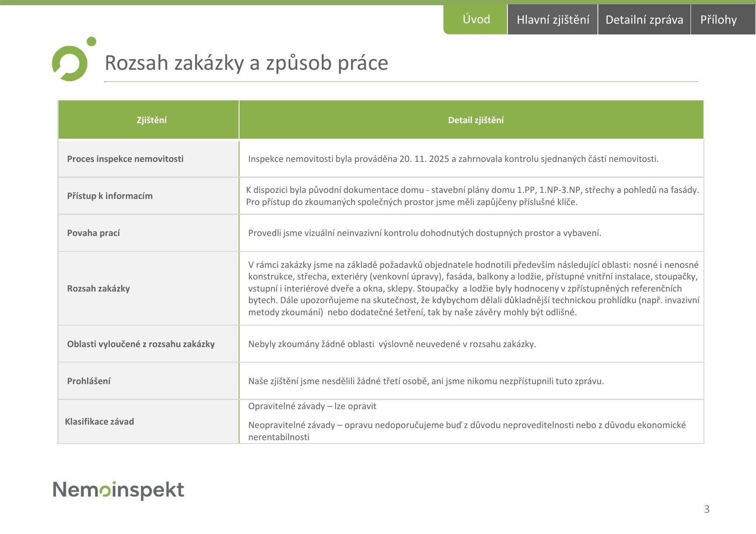
Task: Click page number 3
Action: 706,509
